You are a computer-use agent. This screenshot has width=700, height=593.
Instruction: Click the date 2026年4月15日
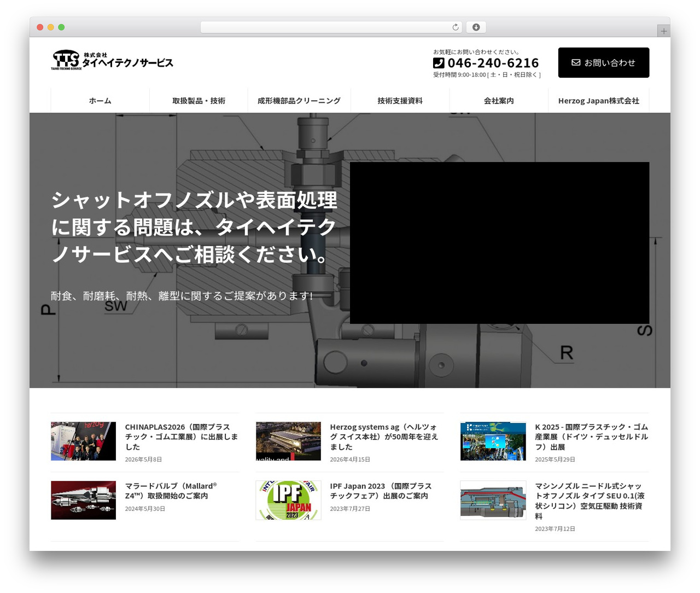tap(350, 460)
